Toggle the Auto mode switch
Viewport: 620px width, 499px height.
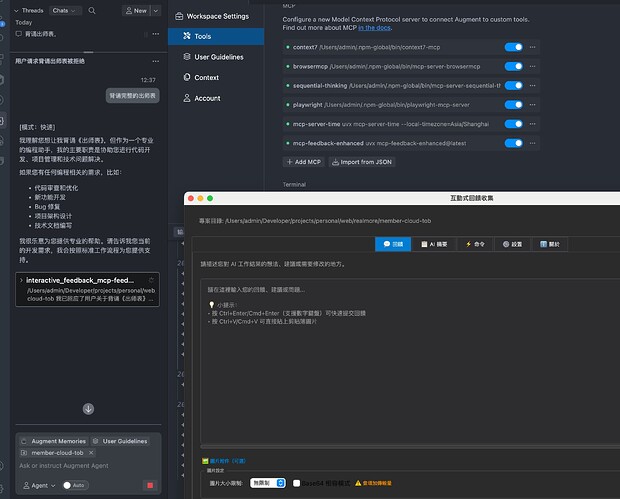[75, 486]
